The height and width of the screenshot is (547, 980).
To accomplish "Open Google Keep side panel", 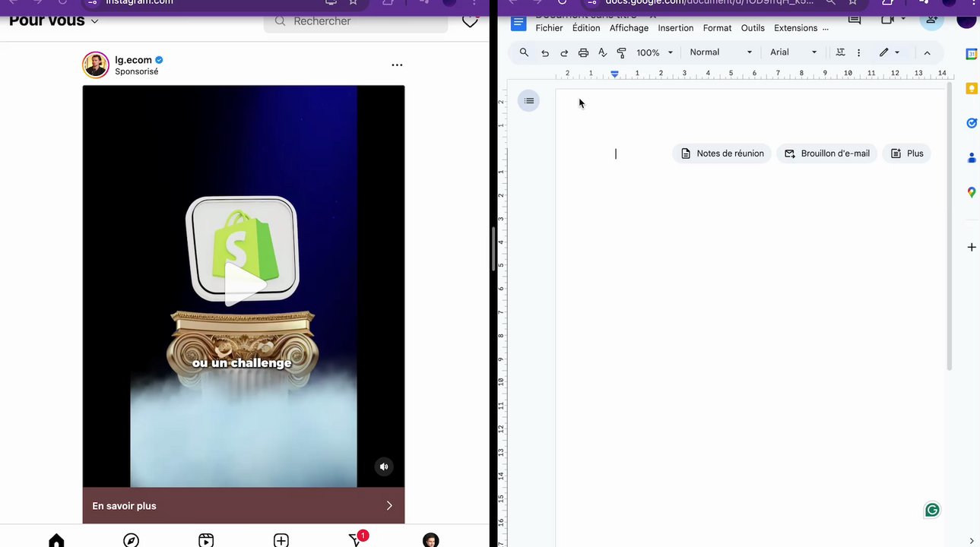I will point(971,89).
